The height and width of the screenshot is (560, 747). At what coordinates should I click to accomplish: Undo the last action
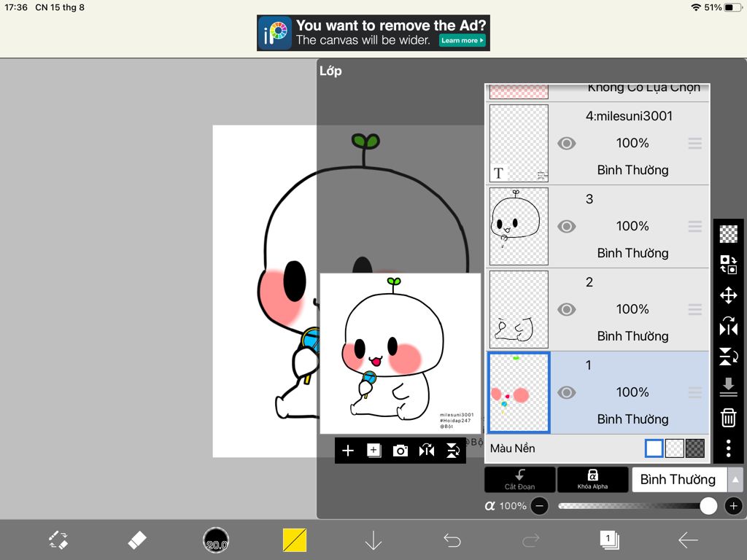(x=452, y=540)
